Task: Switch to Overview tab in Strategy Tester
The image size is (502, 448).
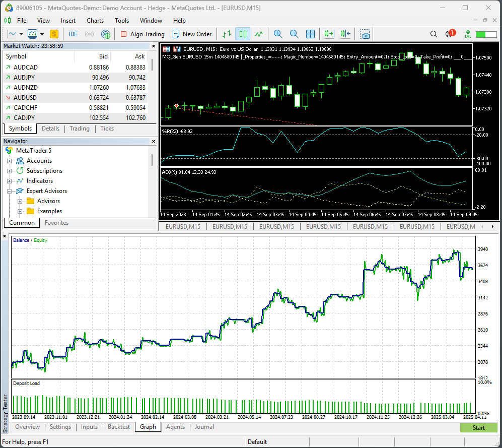Action: pos(28,427)
